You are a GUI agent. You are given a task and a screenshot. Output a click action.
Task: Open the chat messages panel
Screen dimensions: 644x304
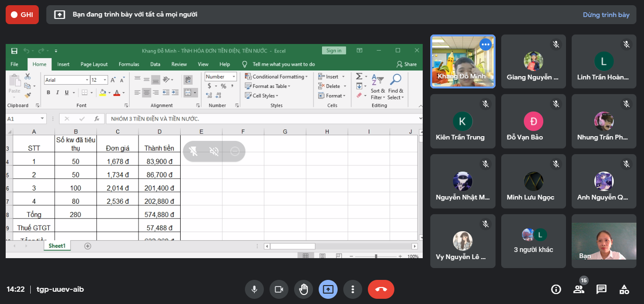point(601,289)
